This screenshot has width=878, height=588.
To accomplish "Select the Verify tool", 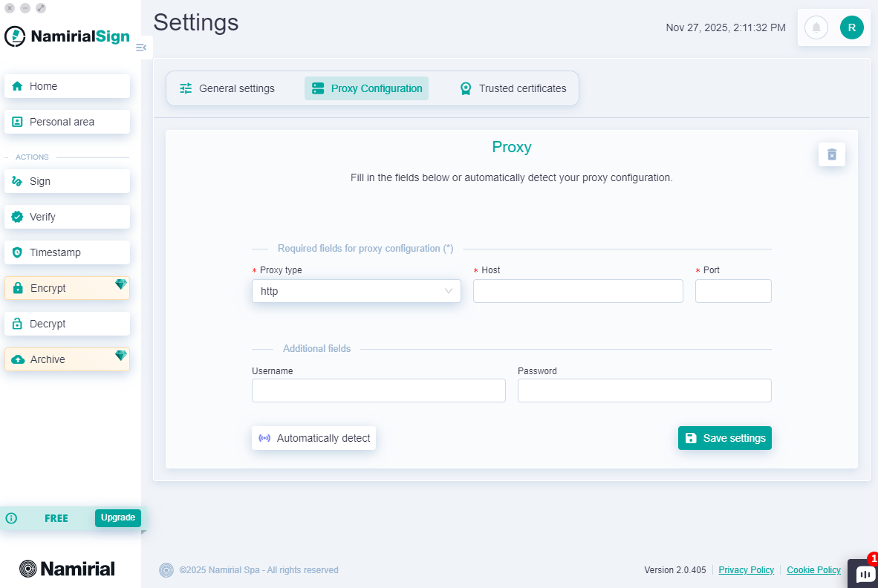I will (x=67, y=217).
